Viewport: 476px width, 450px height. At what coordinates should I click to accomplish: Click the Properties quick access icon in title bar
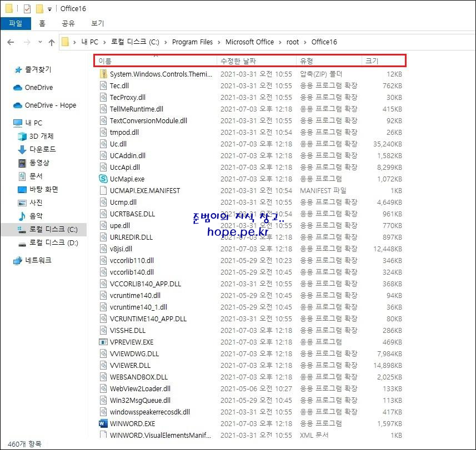click(27, 9)
